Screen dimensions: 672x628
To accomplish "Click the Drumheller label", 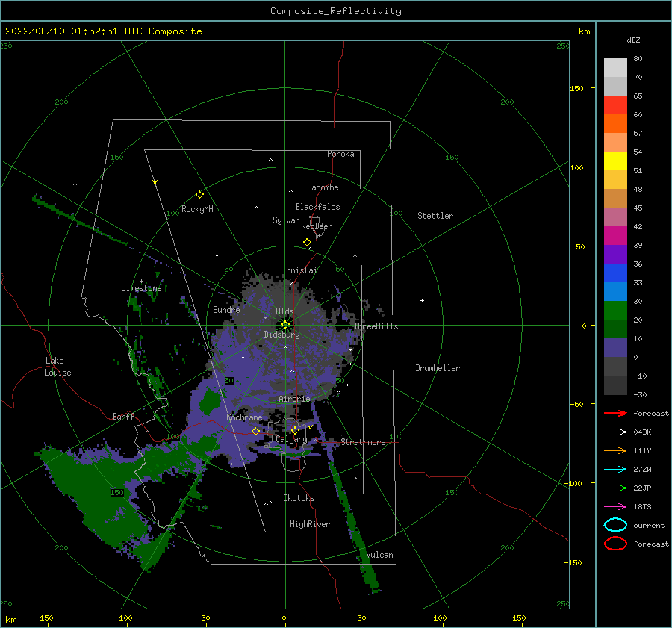I will click(438, 368).
